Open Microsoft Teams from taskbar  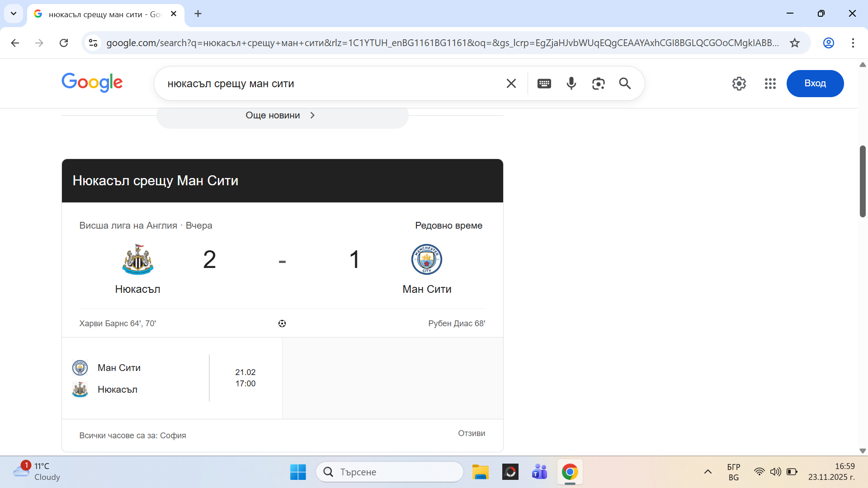539,472
